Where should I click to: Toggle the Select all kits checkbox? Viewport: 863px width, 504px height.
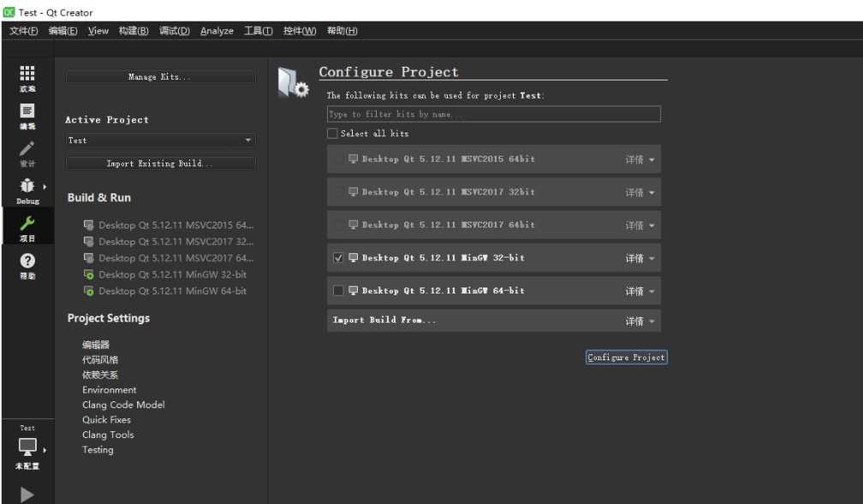point(332,133)
